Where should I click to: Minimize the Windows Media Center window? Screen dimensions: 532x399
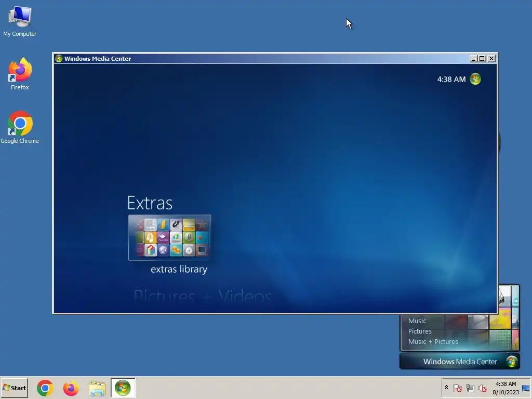[x=473, y=58]
